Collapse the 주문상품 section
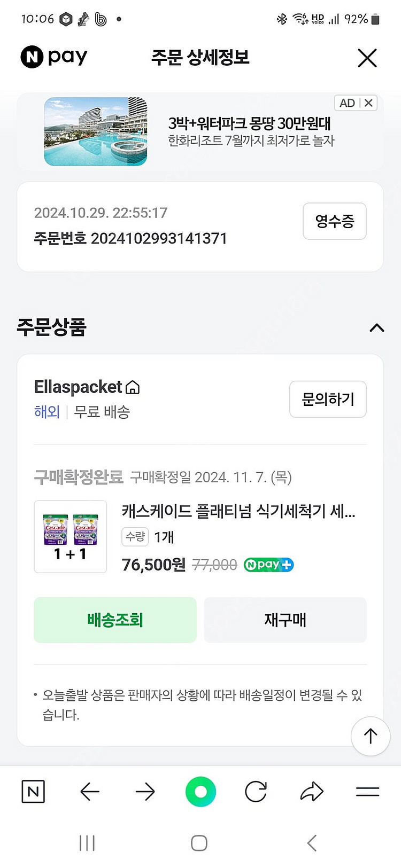 tap(376, 327)
